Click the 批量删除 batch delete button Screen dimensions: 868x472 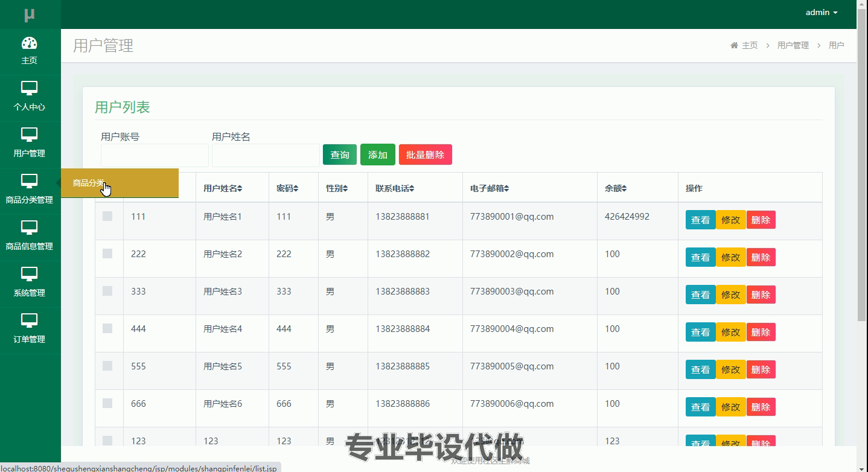click(426, 155)
